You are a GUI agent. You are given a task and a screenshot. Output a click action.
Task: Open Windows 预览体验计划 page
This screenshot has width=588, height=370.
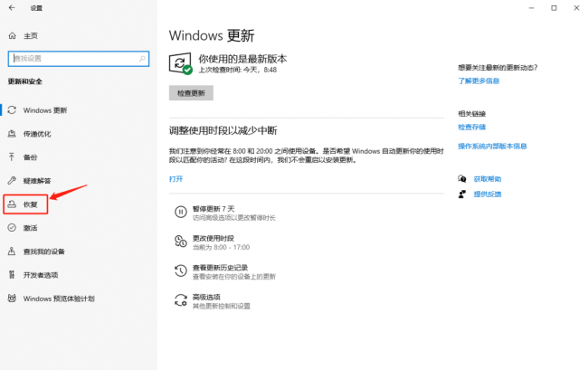pos(59,299)
